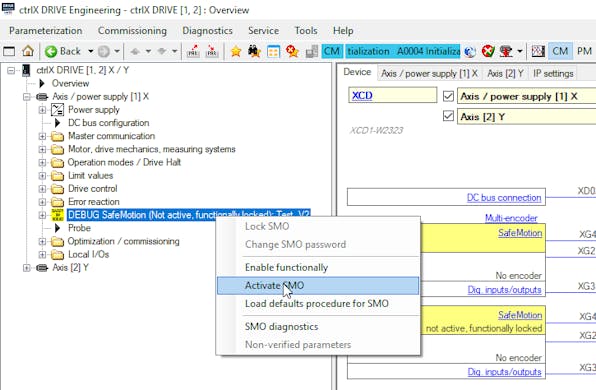The image size is (596, 390).
Task: Open the dropdown next to diagnostics icon
Action: click(520, 51)
